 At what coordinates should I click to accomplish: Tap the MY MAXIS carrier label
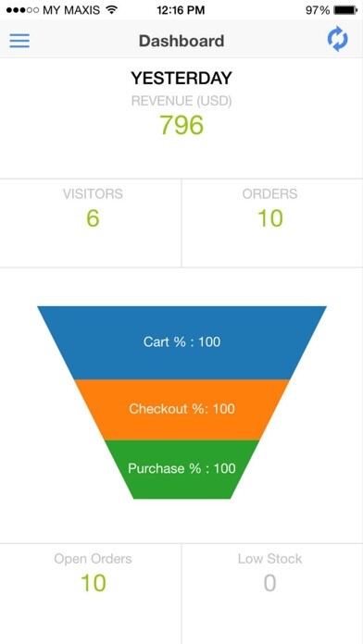[x=71, y=10]
